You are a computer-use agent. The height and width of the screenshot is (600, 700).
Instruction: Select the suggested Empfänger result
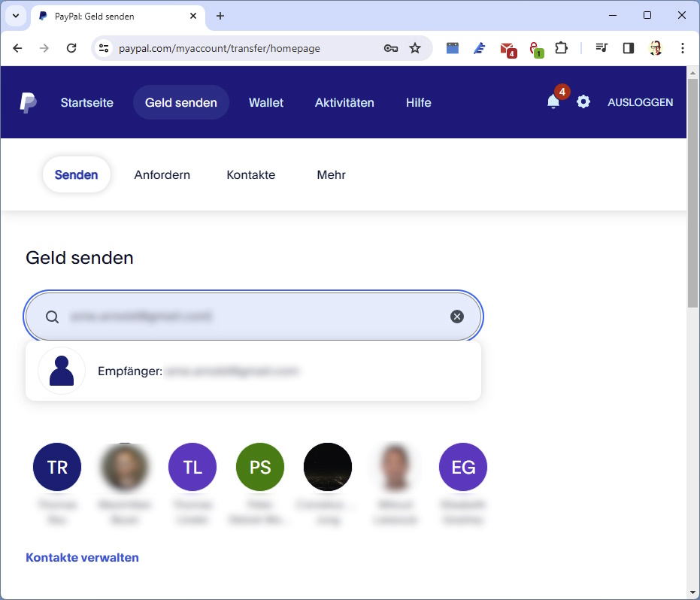click(x=253, y=371)
